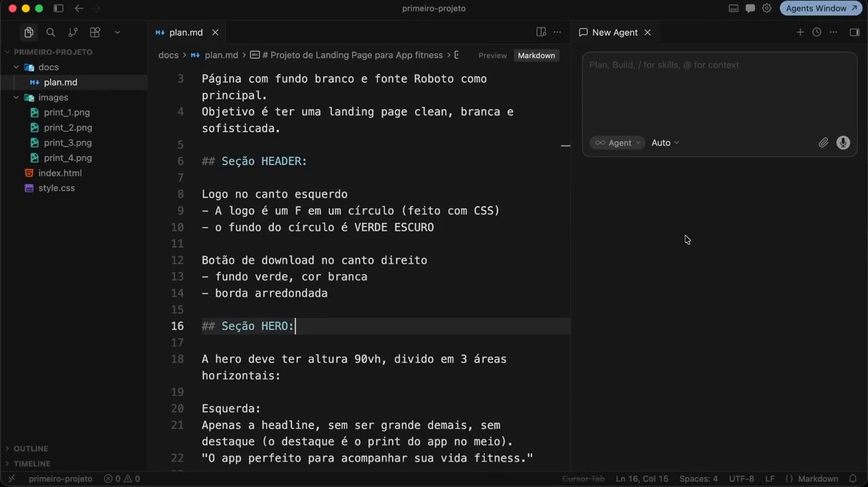
Task: Toggle the bottom panel layout icon
Action: click(x=733, y=9)
